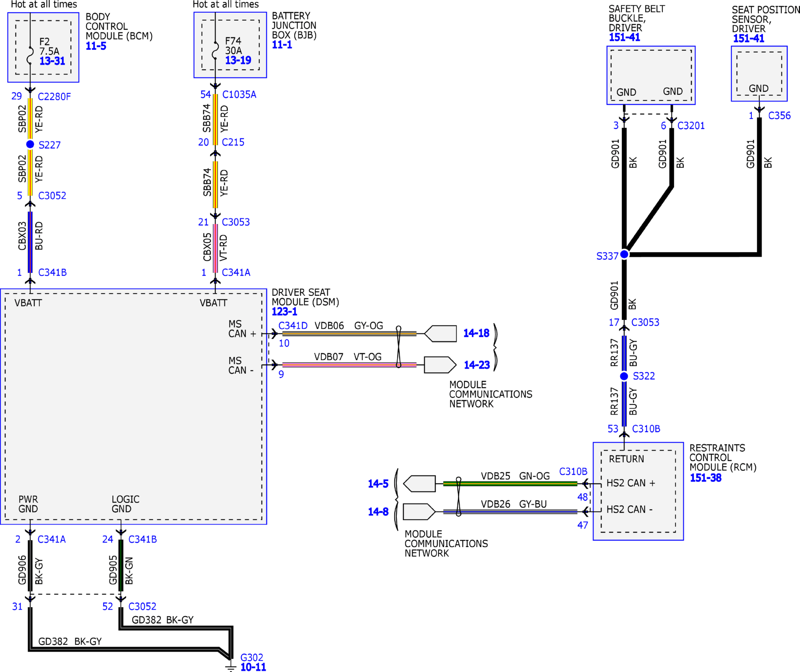Select the F74 30A fuse symbol
This screenshot has height=672, width=800.
click(x=215, y=51)
